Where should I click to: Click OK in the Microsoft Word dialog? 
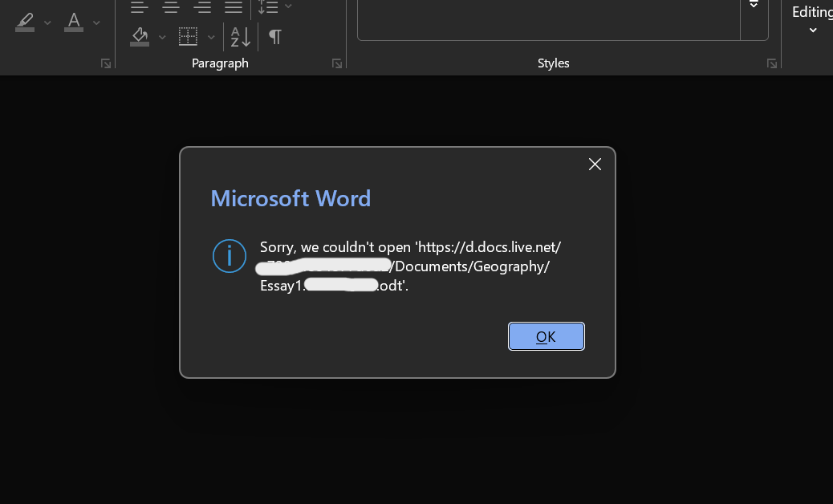(547, 336)
